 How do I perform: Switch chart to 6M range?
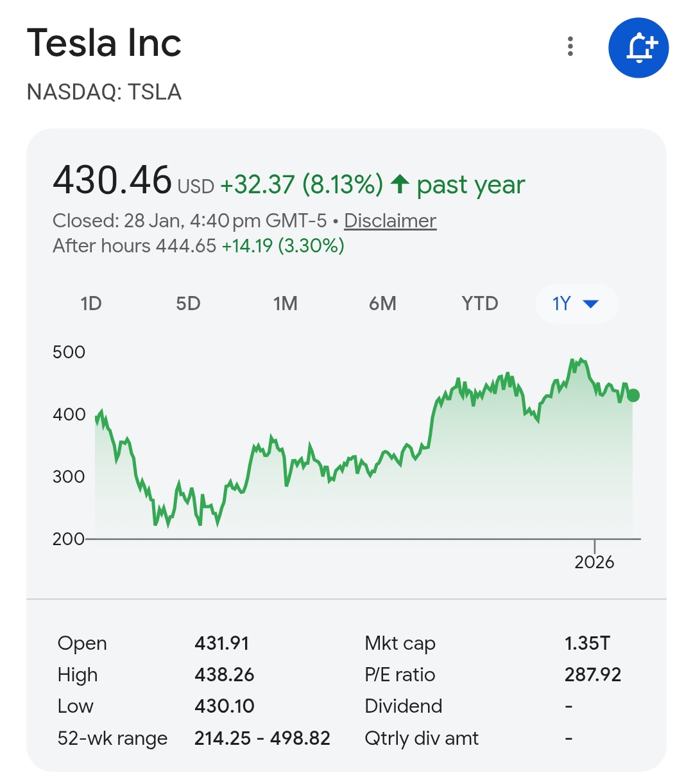coord(382,304)
